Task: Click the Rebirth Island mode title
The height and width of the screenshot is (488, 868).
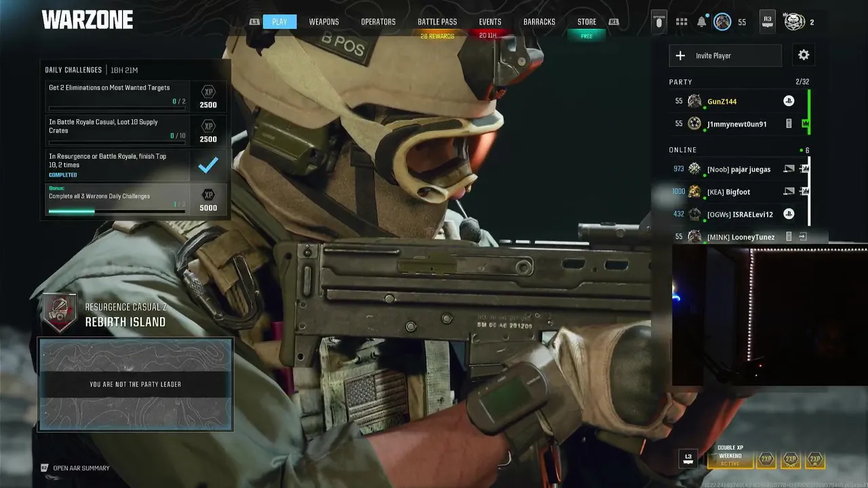Action: point(125,322)
